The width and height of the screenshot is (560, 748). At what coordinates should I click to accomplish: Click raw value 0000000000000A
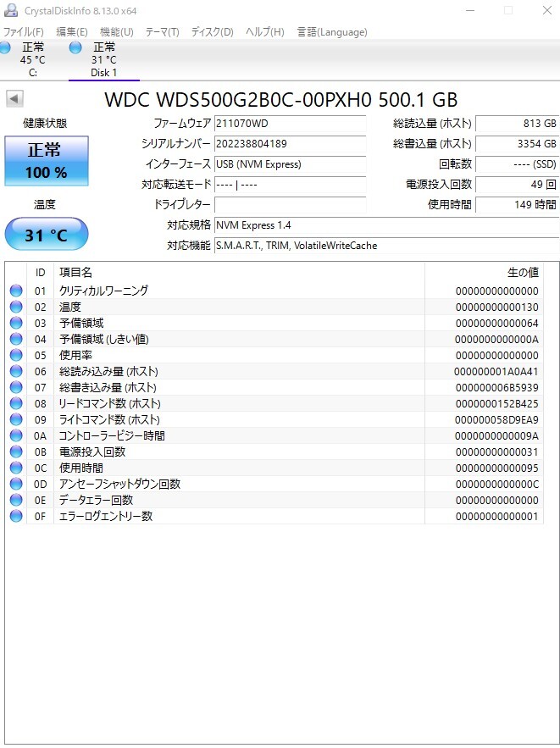pos(496,340)
